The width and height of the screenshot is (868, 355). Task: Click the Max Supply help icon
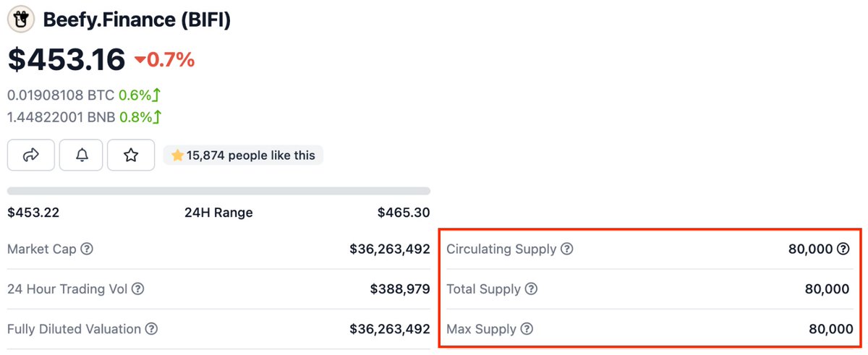pos(527,329)
